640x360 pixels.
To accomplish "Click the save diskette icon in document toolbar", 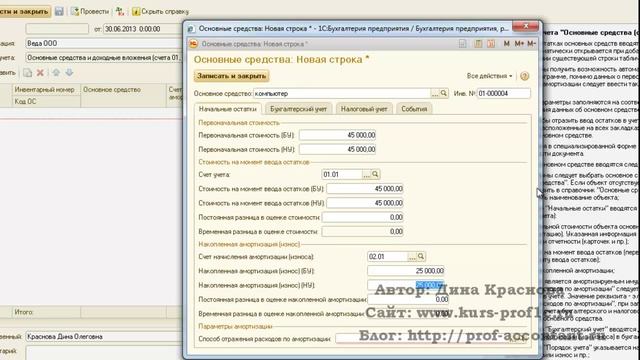I will pyautogui.click(x=59, y=11).
